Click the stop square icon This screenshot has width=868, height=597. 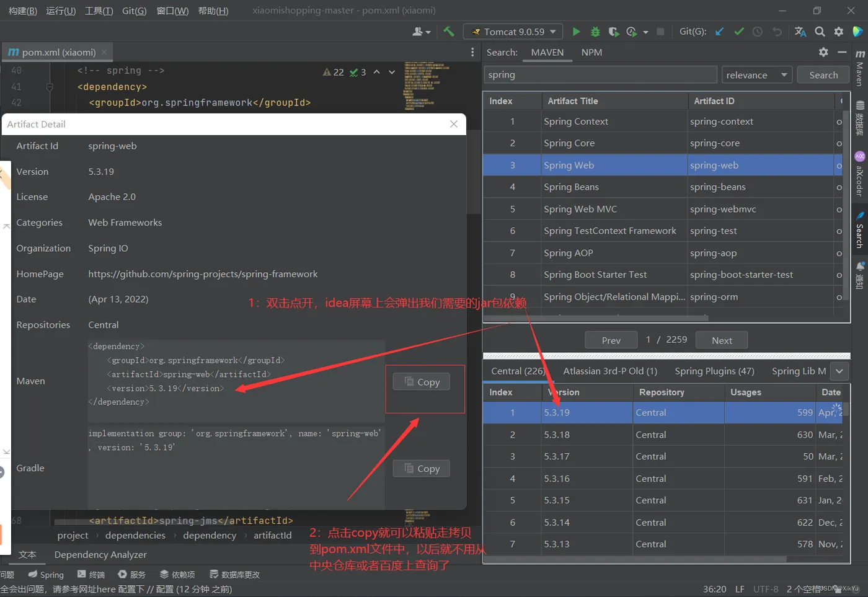coord(660,32)
